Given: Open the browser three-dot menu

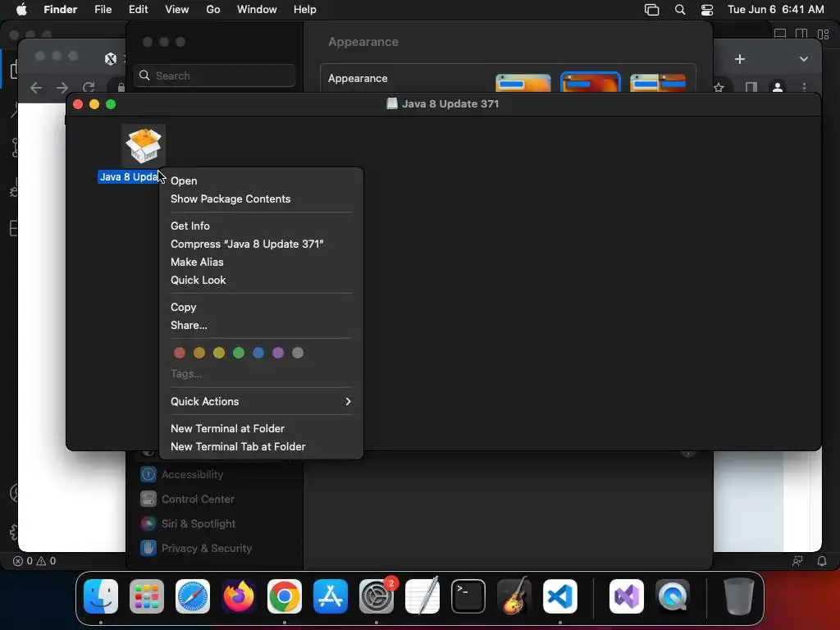Looking at the screenshot, I should (x=804, y=87).
